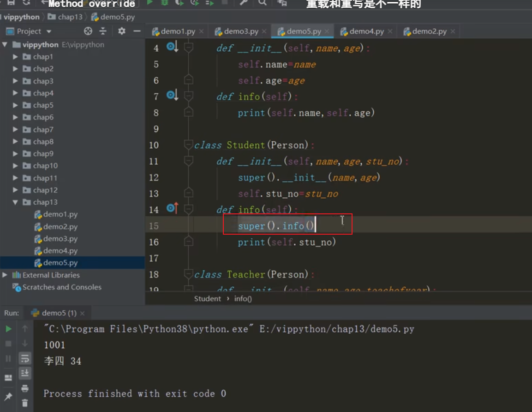
Task: Click E:/vippython/chap13/demo5.py path in console
Action: point(336,329)
